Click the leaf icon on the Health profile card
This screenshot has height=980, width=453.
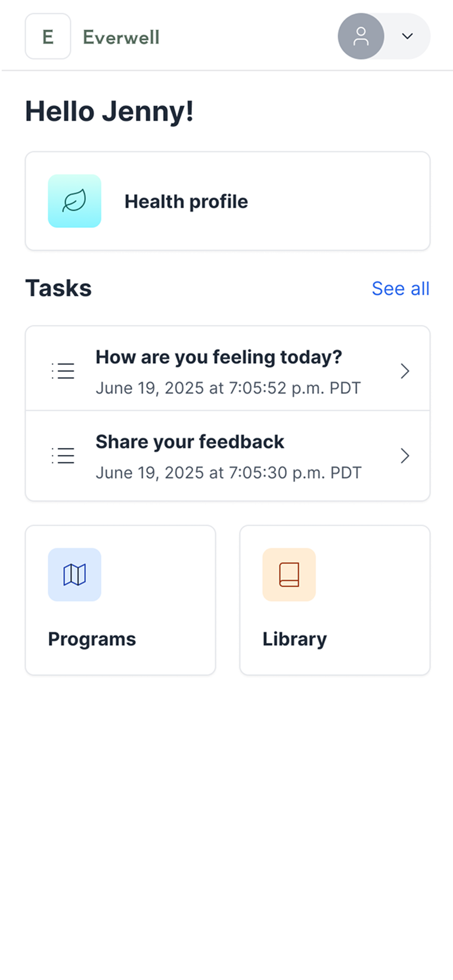[x=75, y=201]
